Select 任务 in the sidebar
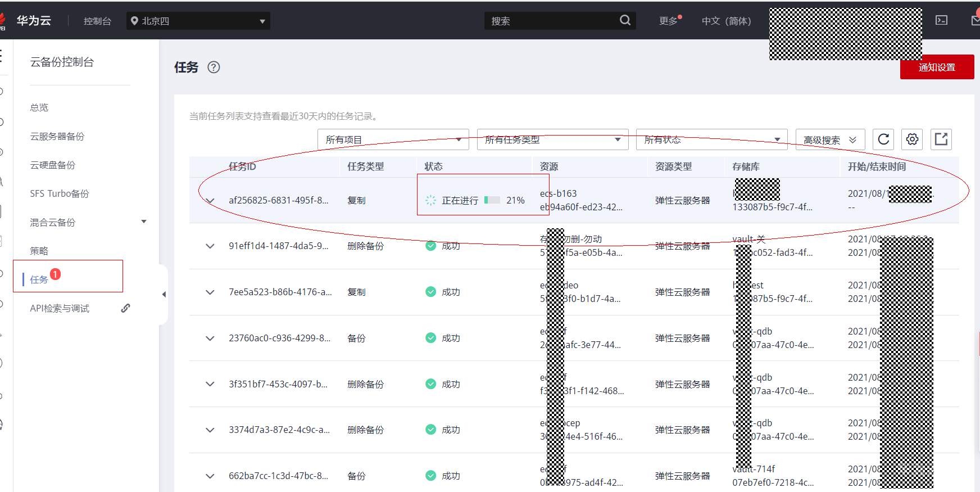This screenshot has height=492, width=980. [39, 279]
